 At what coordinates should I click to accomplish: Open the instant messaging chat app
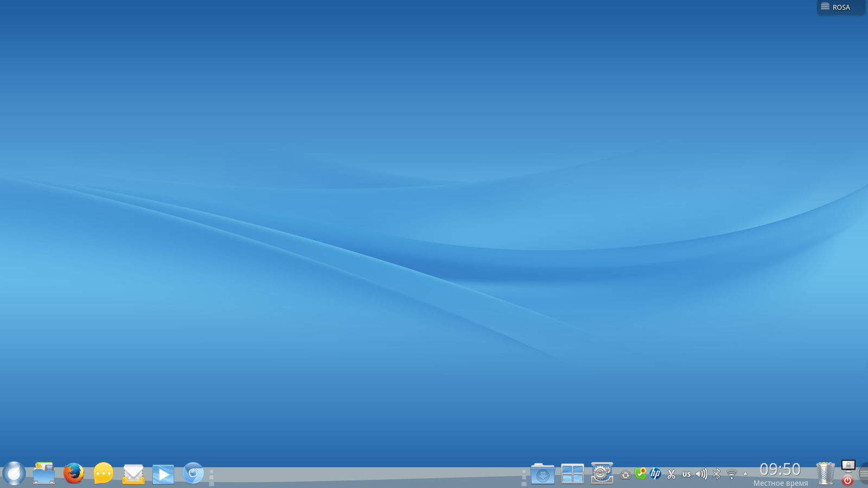103,473
